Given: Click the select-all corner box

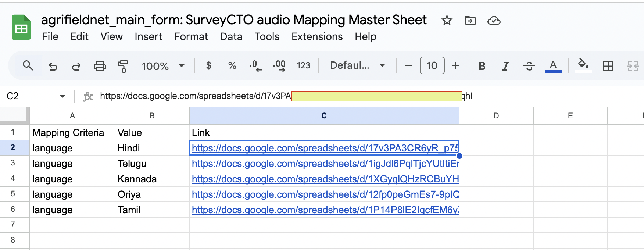Looking at the screenshot, I should (x=14, y=115).
